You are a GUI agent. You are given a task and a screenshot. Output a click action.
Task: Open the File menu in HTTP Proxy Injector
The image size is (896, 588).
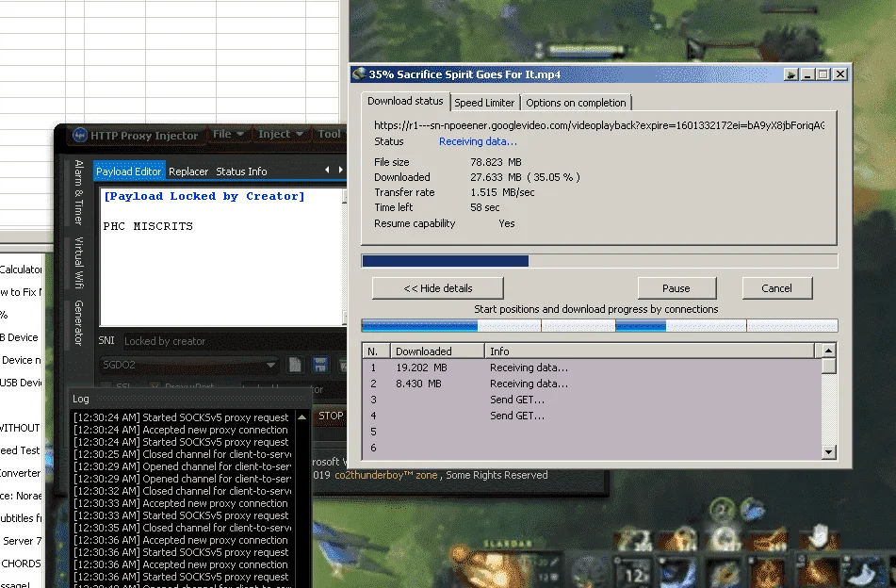[x=228, y=134]
